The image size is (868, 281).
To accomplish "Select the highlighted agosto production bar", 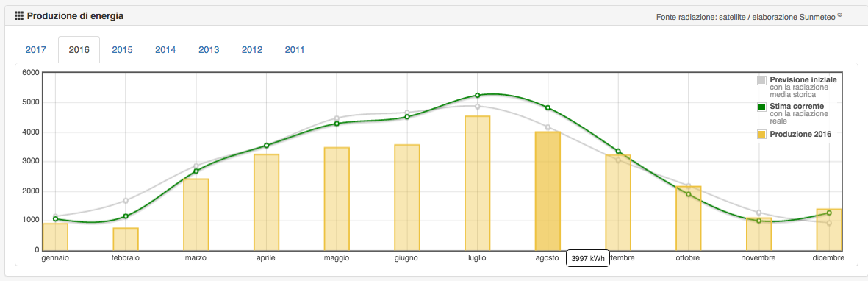I will coord(548,191).
